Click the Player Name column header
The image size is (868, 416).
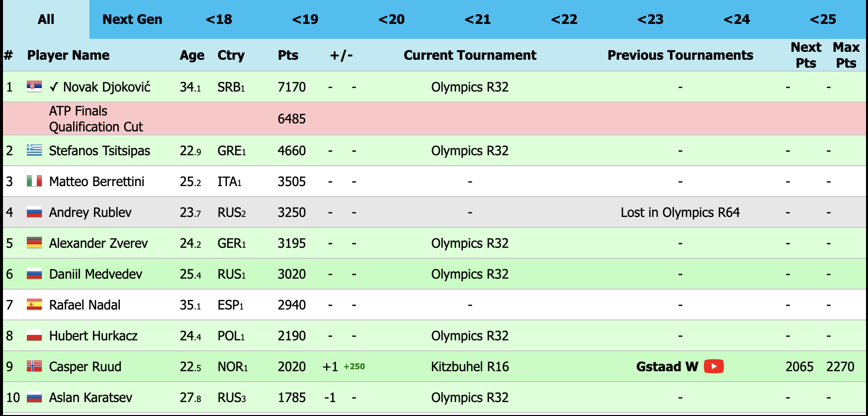[x=68, y=55]
